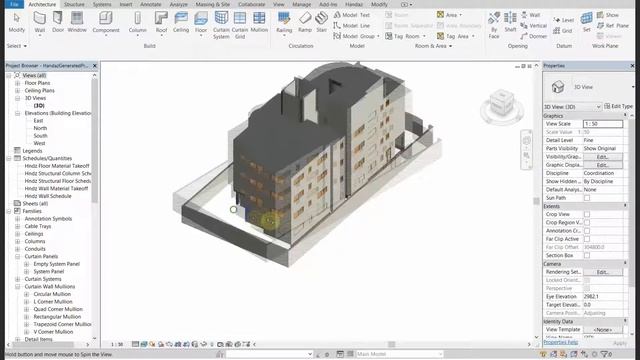Select the Door tool
640x360 pixels.
pyautogui.click(x=58, y=22)
